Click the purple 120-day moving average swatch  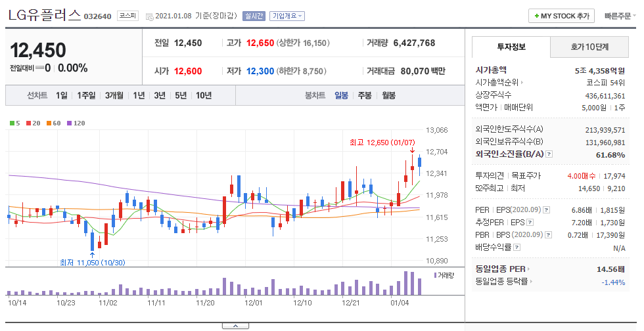pyautogui.click(x=70, y=123)
